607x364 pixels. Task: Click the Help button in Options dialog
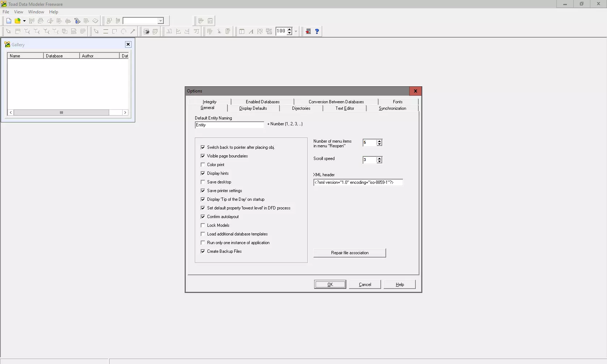pyautogui.click(x=399, y=285)
